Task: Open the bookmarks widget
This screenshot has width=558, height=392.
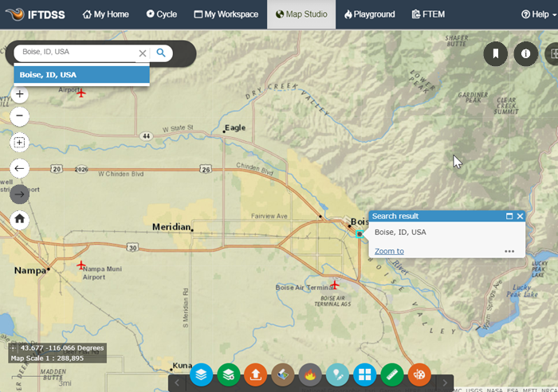Action: [x=495, y=53]
